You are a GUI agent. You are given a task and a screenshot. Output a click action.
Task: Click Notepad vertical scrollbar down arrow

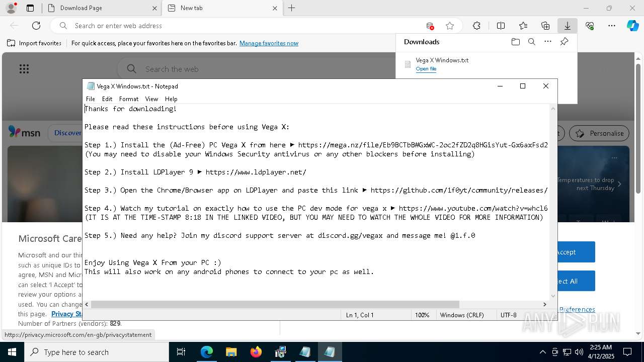[x=553, y=296]
